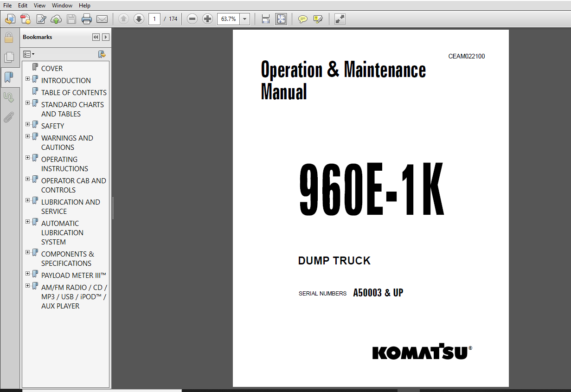571x392 pixels.
Task: Click the email envelope icon
Action: click(x=102, y=19)
